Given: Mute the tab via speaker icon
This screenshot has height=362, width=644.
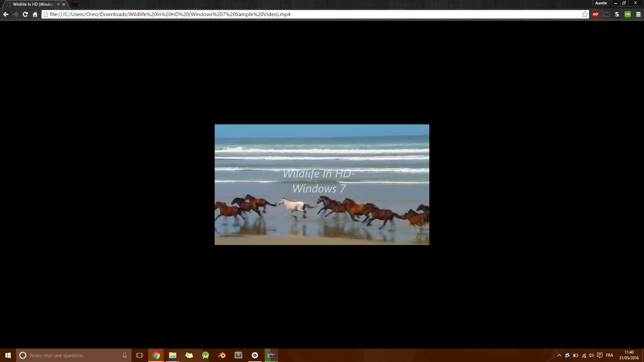Looking at the screenshot, I should pyautogui.click(x=58, y=4).
